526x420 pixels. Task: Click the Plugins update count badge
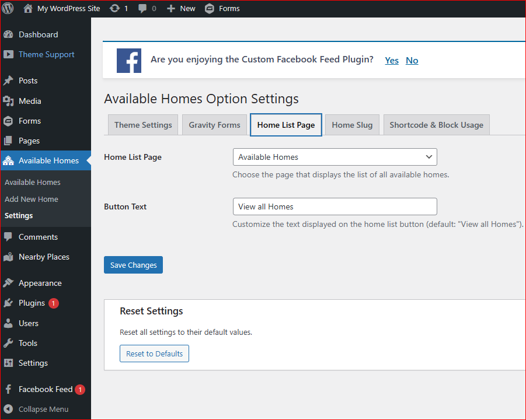point(54,303)
